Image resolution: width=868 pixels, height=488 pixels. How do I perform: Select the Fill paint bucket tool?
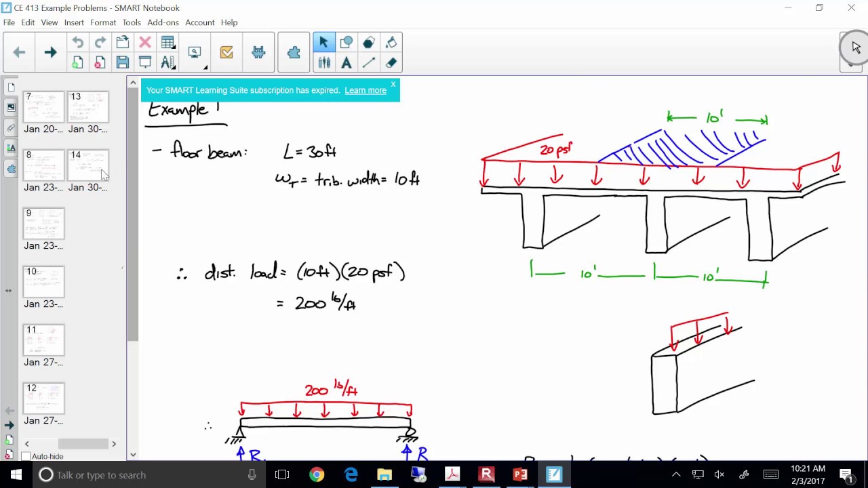[x=391, y=43]
